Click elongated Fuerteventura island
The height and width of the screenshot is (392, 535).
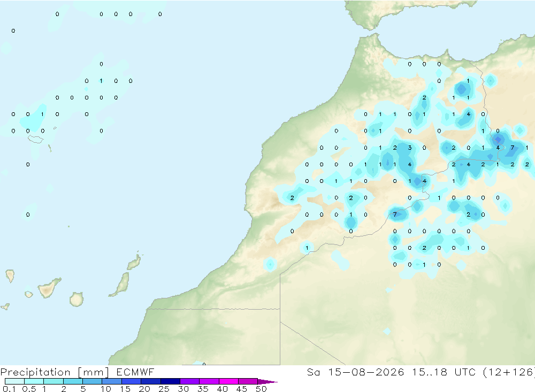point(120,284)
